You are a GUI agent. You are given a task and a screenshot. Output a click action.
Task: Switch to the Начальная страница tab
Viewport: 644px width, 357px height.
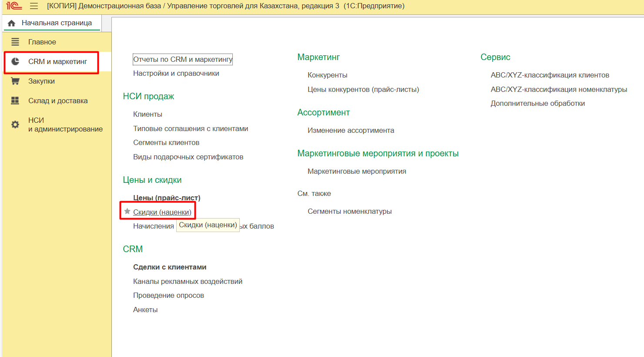[57, 23]
